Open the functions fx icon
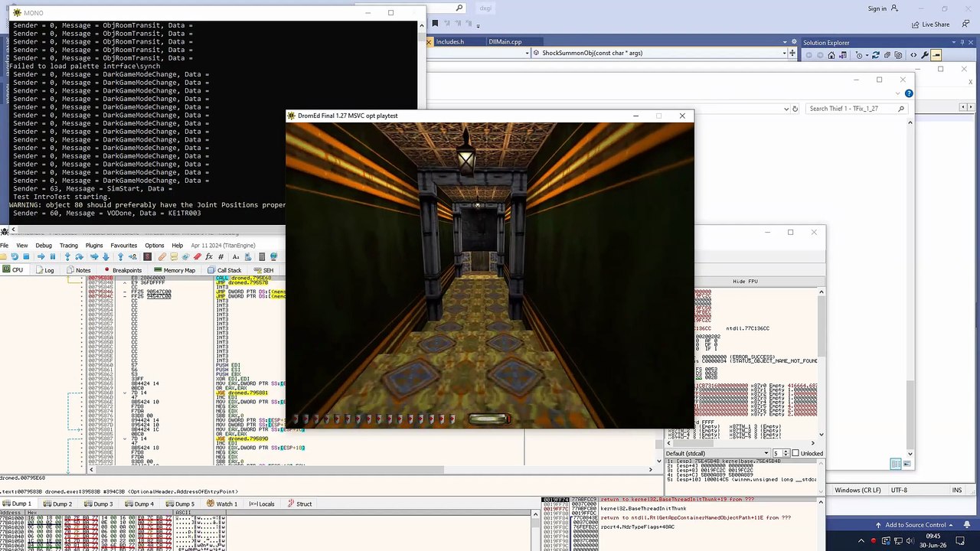Viewport: 980px width, 551px height. point(209,256)
